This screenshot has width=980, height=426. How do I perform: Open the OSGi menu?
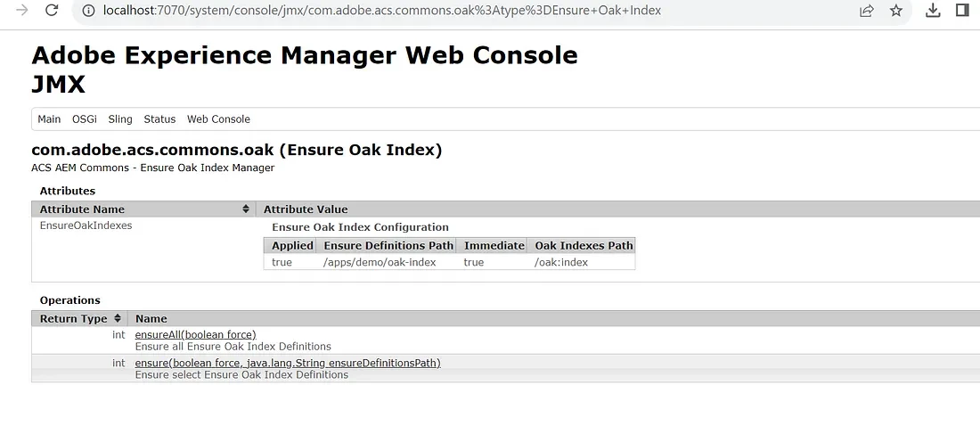85,119
